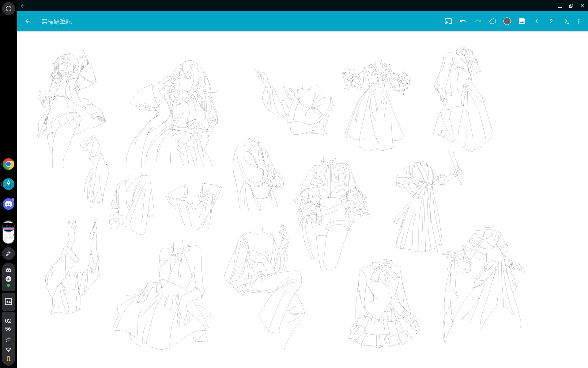Open the page number 2 indicator
The width and height of the screenshot is (588, 368).
(x=551, y=21)
